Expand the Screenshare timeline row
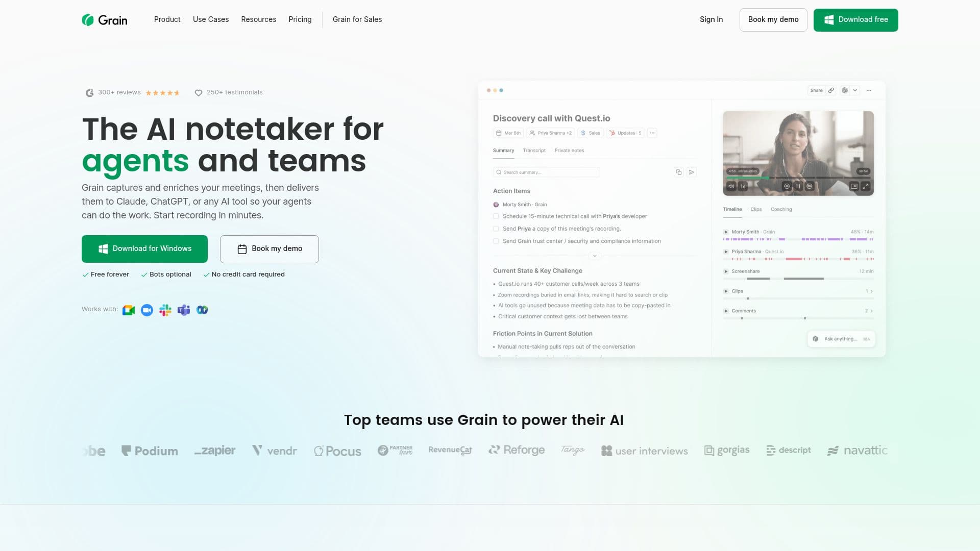Screen dimensions: 980x551 click(726, 271)
